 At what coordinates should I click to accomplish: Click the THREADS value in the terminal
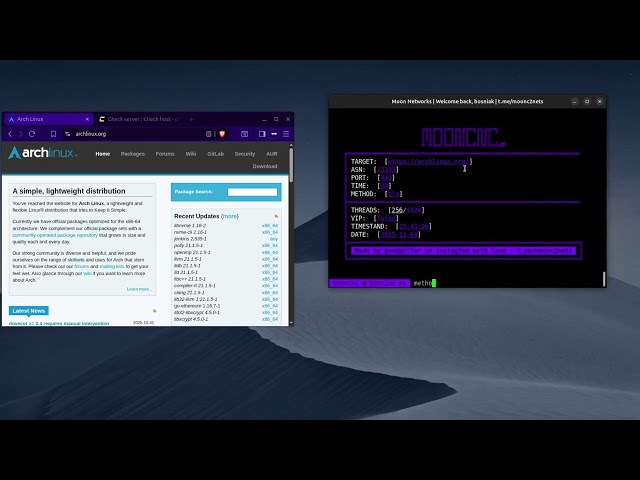(406, 210)
